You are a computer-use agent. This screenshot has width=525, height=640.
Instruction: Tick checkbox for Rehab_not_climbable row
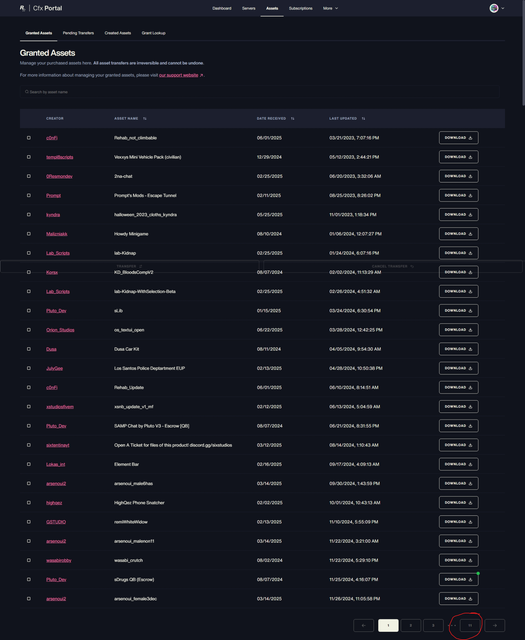coord(29,138)
